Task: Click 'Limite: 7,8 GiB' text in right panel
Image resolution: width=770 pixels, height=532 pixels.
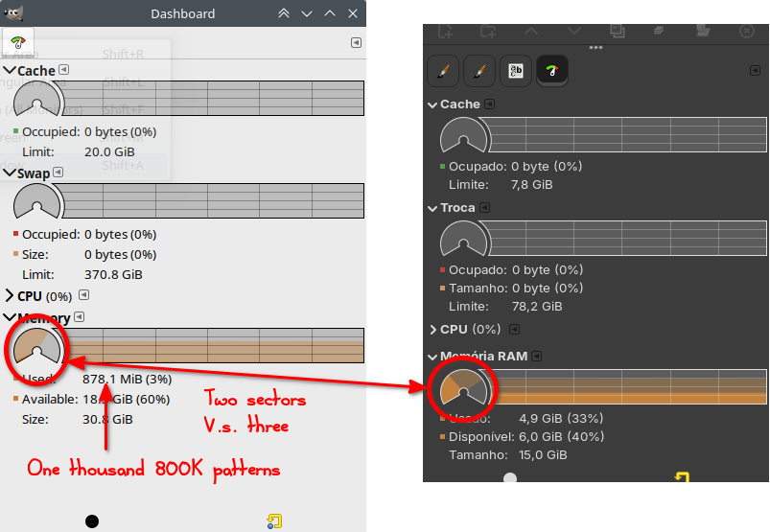Action: 501,185
